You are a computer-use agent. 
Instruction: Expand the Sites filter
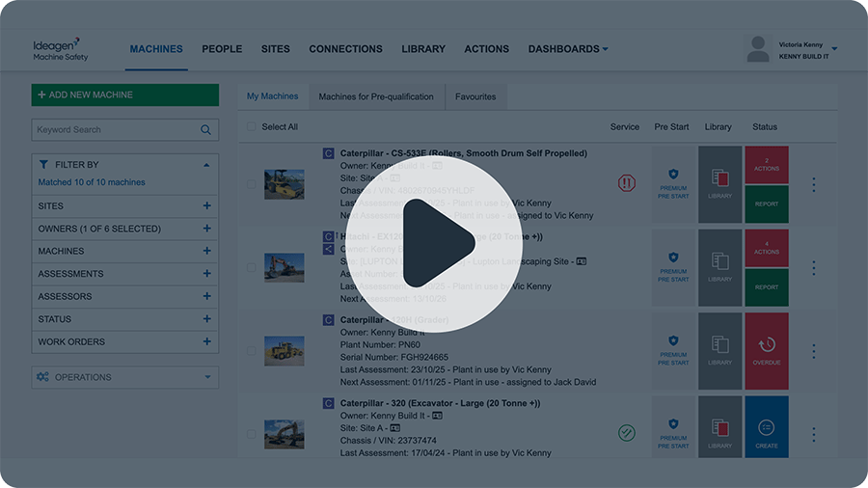point(206,206)
